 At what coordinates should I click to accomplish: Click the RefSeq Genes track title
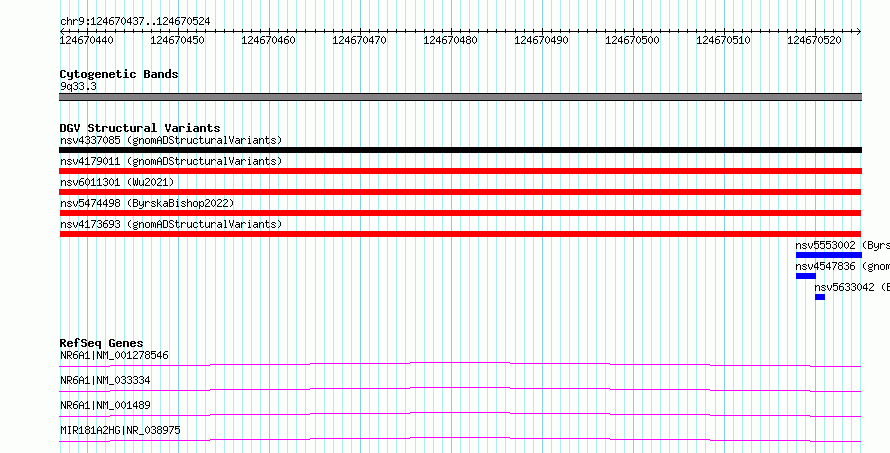[x=102, y=343]
